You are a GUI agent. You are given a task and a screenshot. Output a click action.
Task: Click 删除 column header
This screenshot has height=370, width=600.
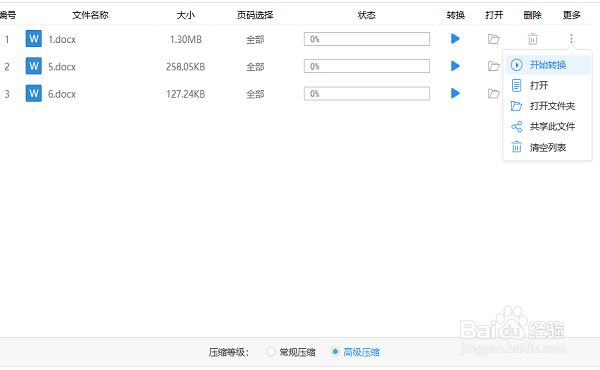(x=533, y=15)
